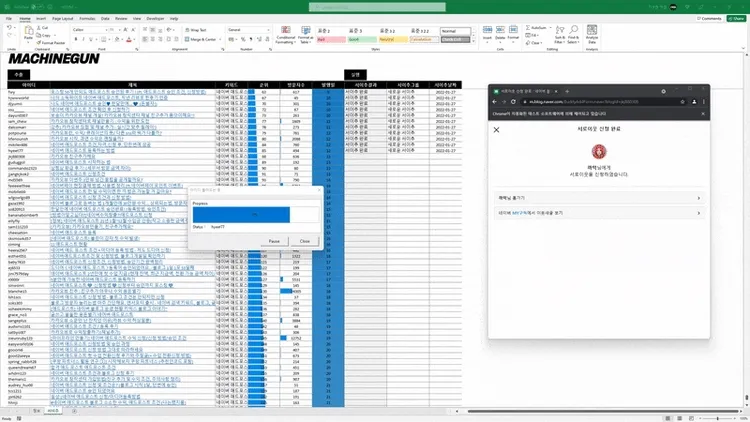Select the Format Painter tool
The width and height of the screenshot is (750, 422).
point(52,44)
